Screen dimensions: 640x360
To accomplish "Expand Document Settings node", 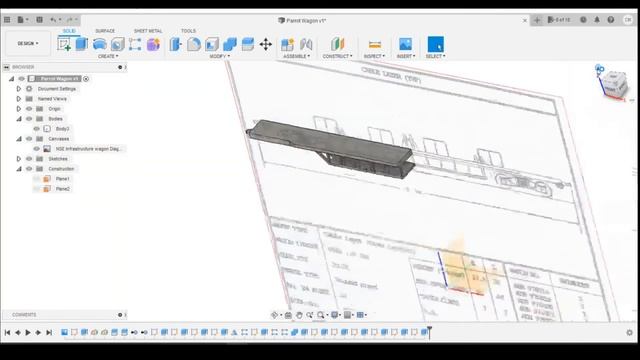I will (x=19, y=89).
